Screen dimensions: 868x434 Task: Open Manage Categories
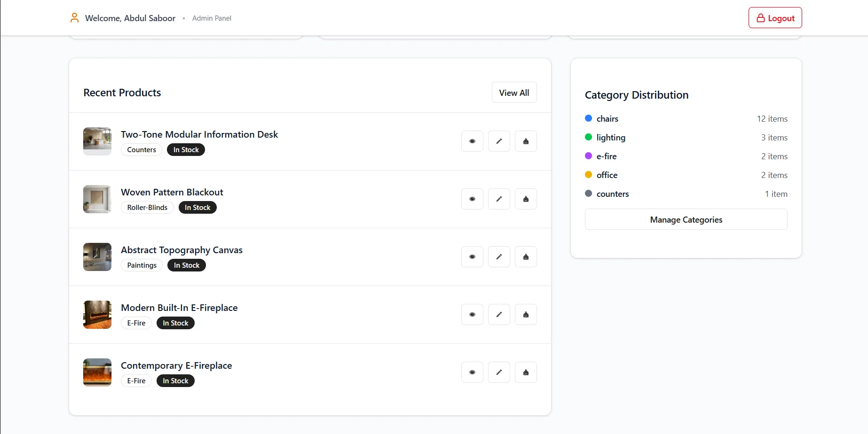[x=686, y=219]
